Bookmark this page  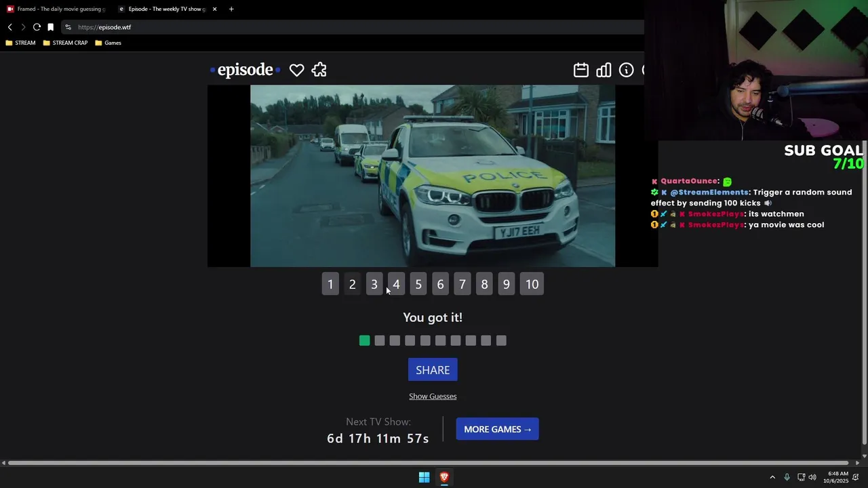tap(50, 27)
